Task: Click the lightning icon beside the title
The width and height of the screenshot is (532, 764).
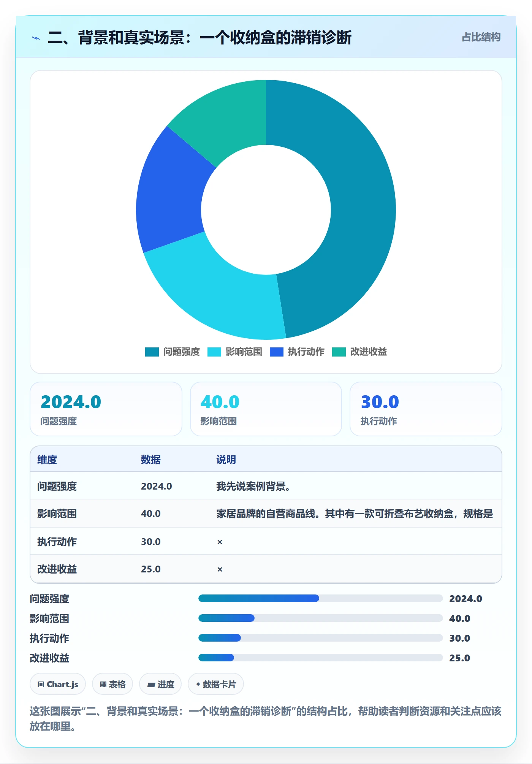Action: [x=36, y=38]
